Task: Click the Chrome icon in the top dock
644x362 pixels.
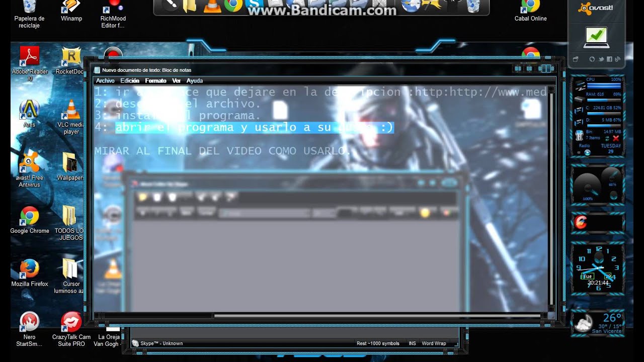Action: [x=233, y=5]
